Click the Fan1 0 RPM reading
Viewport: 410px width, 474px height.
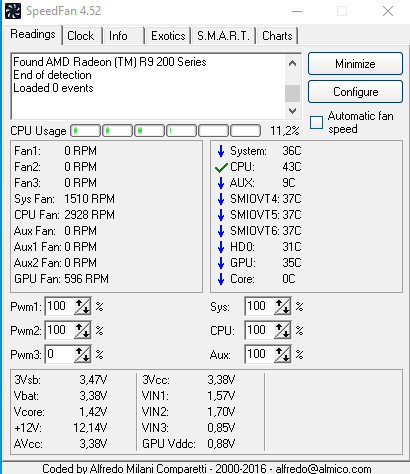(55, 151)
